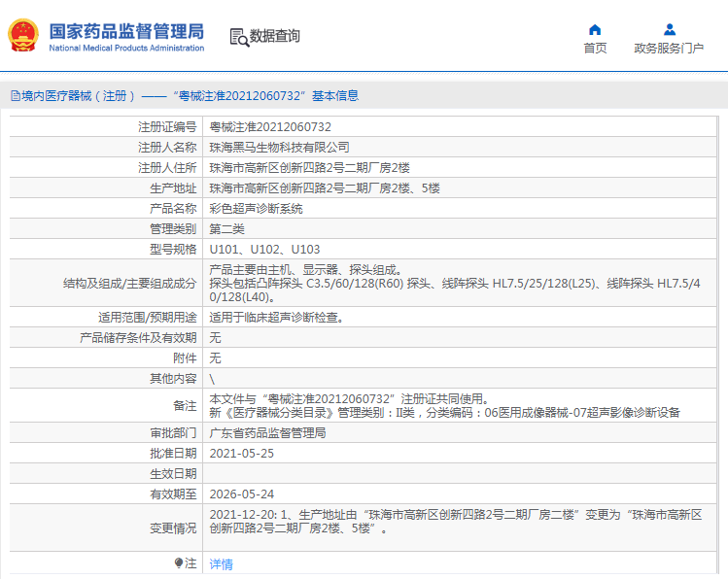Select the 第二类 category value
The image size is (728, 579).
(227, 229)
